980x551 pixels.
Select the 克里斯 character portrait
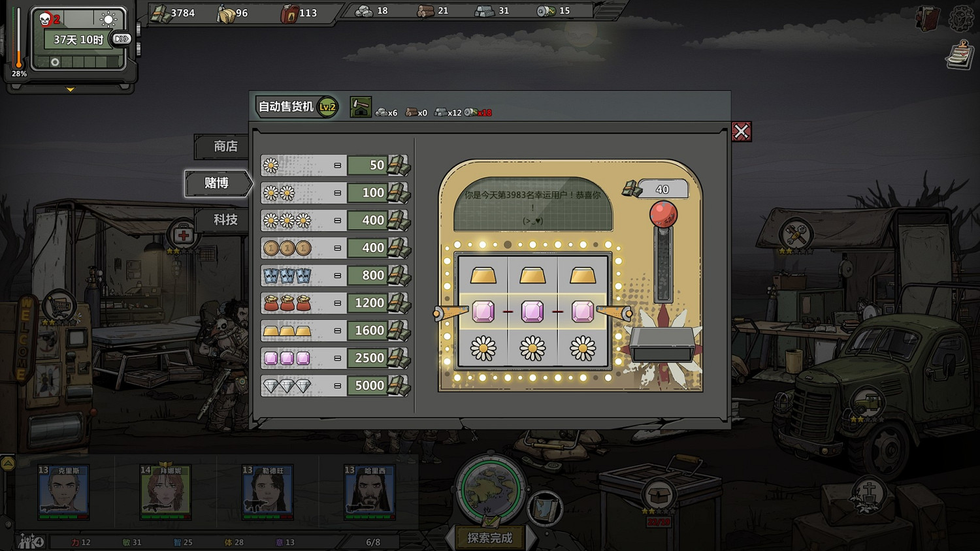(x=63, y=493)
